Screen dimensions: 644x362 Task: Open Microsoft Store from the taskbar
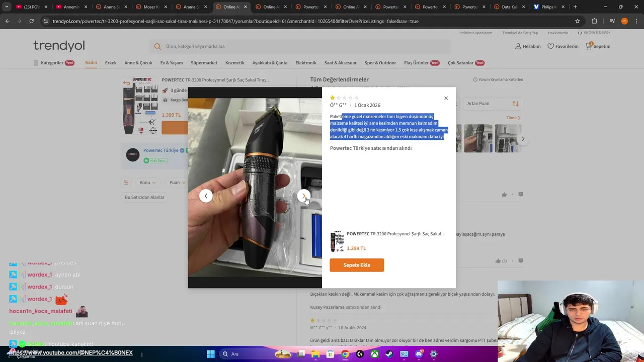coord(330,354)
